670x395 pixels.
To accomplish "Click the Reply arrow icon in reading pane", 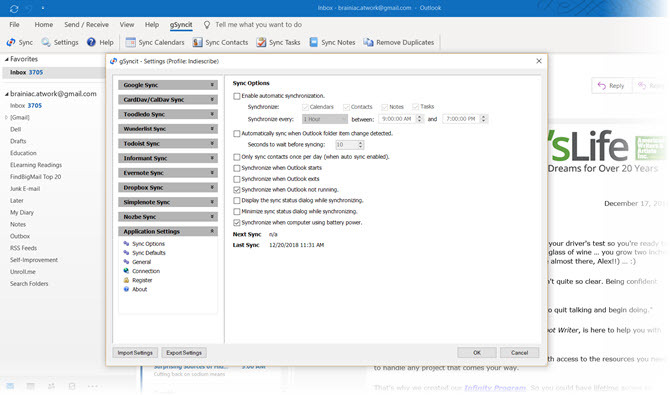I will (602, 85).
